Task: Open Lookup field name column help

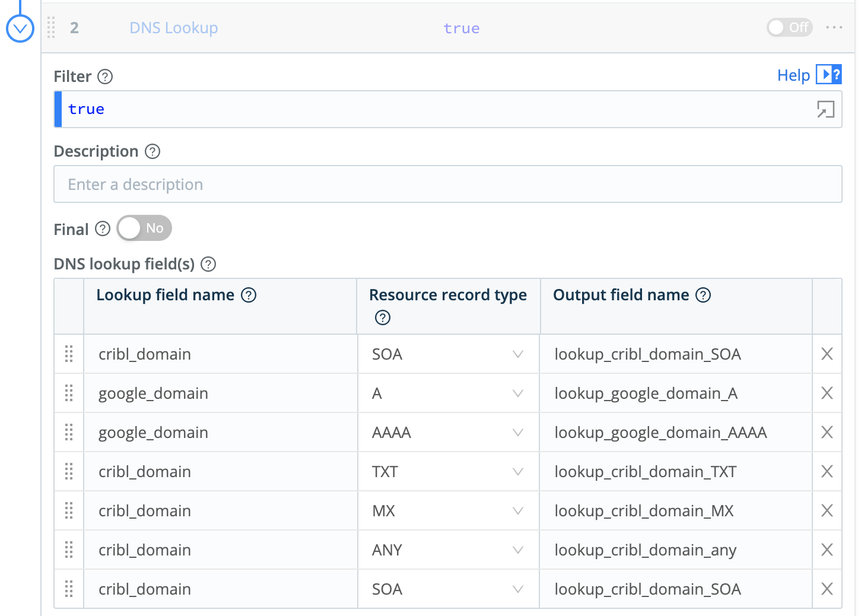Action: point(249,294)
